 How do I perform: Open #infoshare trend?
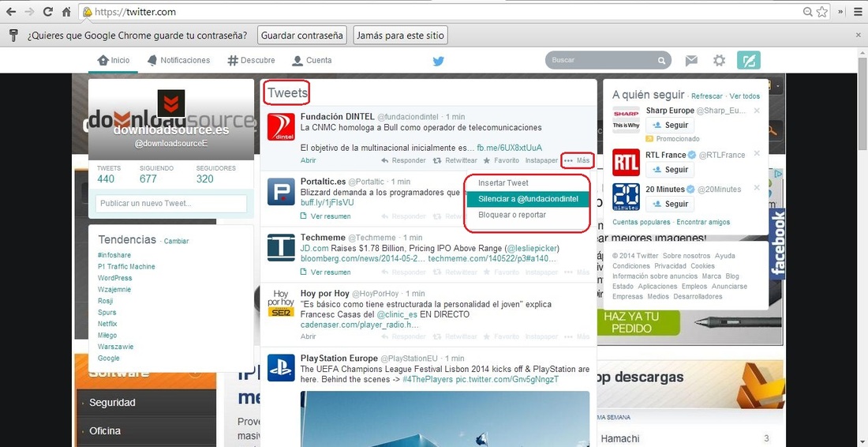point(113,255)
